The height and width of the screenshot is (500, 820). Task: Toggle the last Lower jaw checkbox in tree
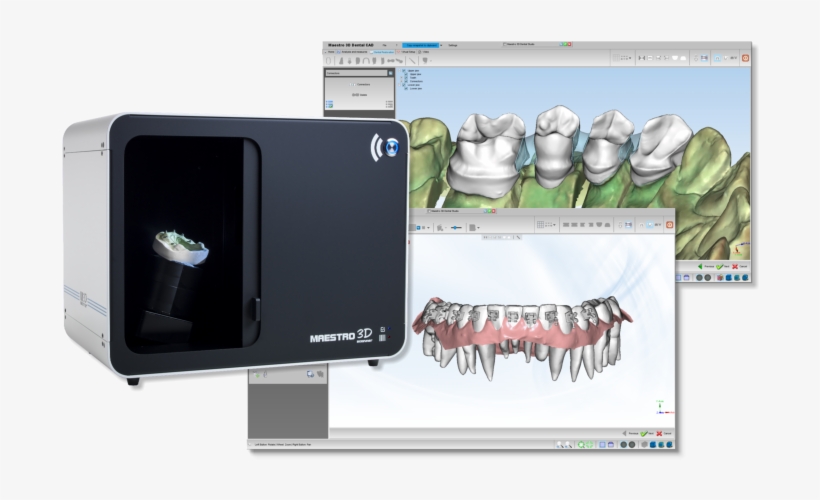[x=406, y=88]
